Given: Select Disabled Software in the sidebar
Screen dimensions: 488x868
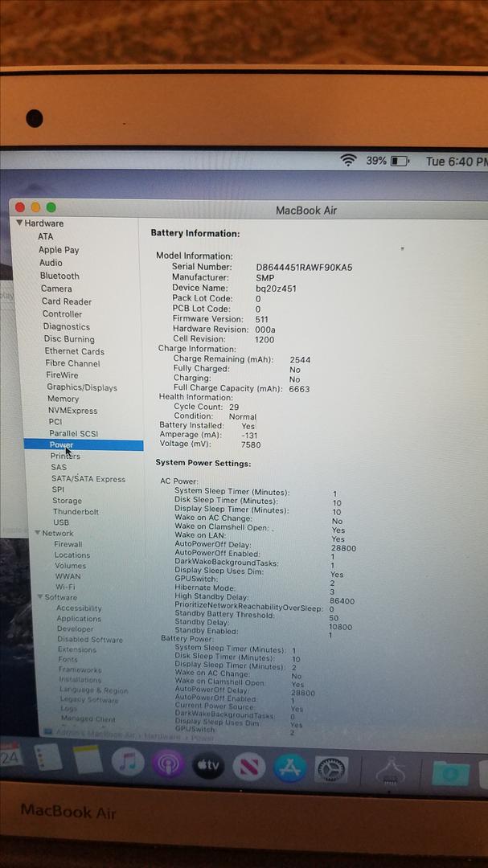Looking at the screenshot, I should (x=90, y=640).
